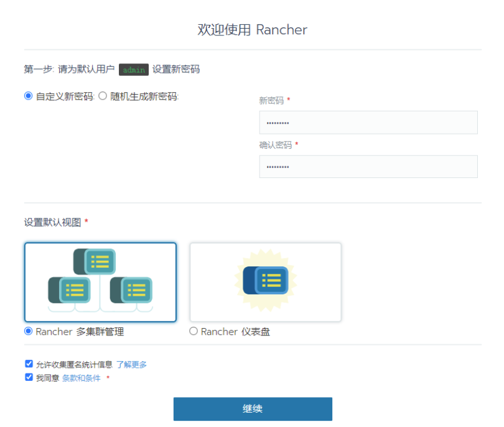Focus the 新密码 password field
This screenshot has width=504, height=427.
[x=368, y=123]
